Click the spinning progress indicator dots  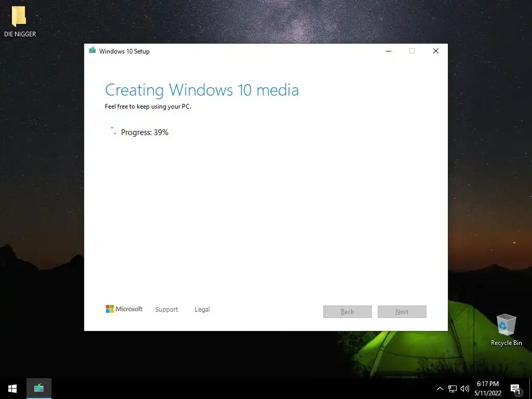[114, 131]
